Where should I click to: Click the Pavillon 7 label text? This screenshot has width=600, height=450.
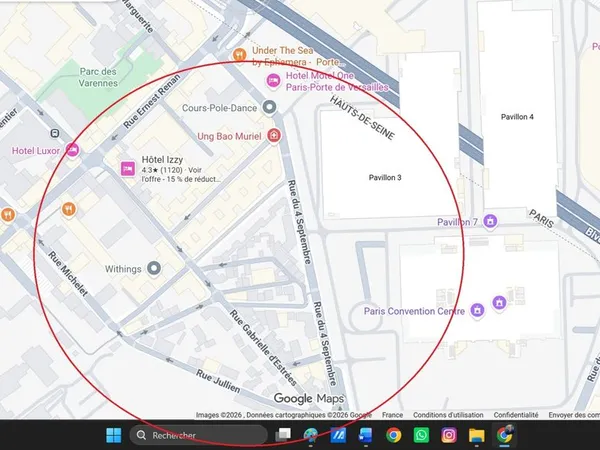[457, 222]
